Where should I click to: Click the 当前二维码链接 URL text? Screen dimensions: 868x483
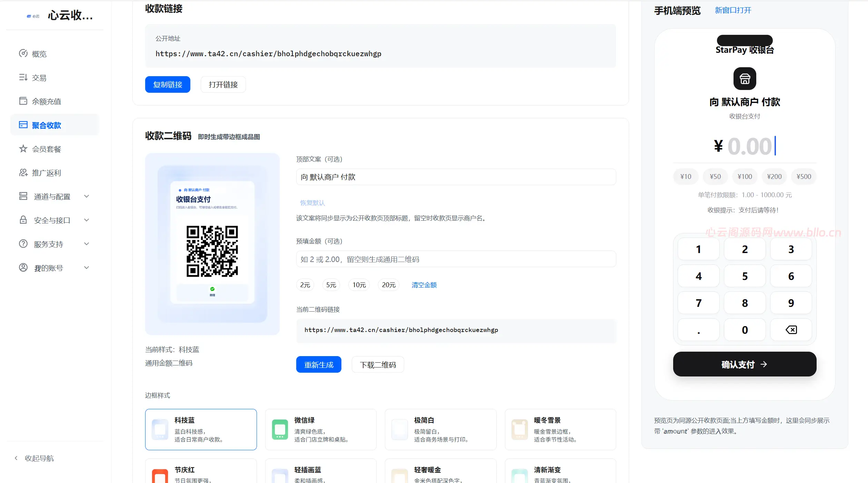401,330
